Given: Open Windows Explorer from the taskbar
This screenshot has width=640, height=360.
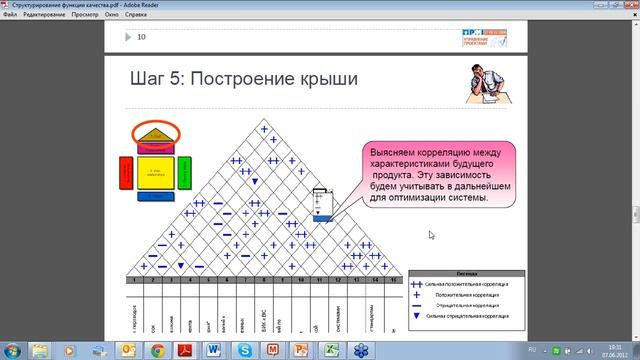Looking at the screenshot, I should [40, 351].
